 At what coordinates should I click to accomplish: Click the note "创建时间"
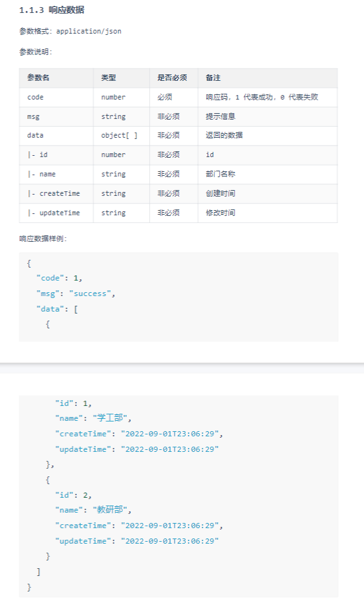[x=220, y=193]
